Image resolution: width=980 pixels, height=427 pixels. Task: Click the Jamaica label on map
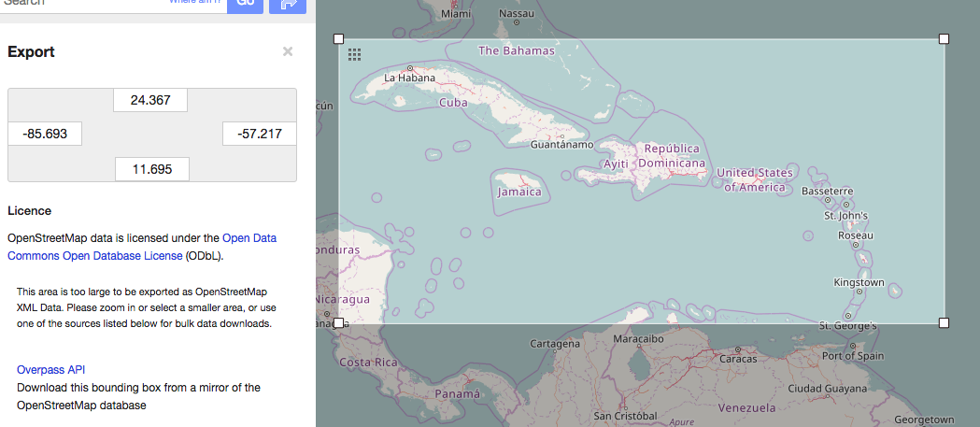tap(519, 192)
